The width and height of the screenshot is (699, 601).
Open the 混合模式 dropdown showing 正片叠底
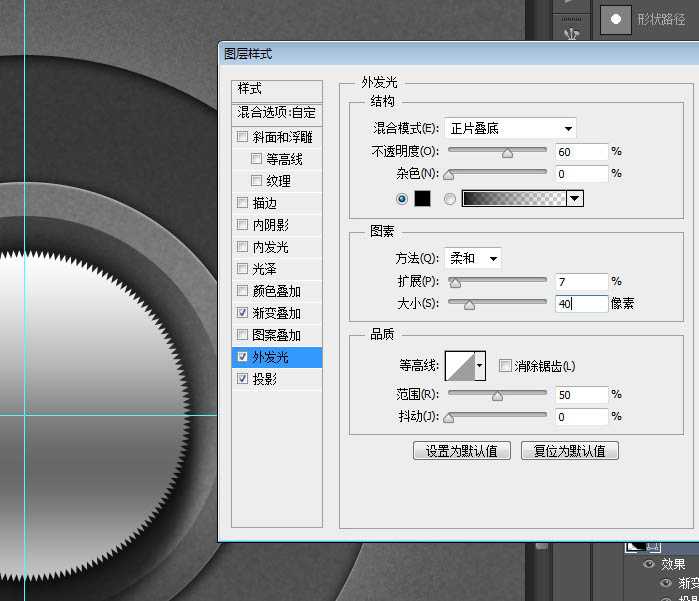tap(510, 128)
